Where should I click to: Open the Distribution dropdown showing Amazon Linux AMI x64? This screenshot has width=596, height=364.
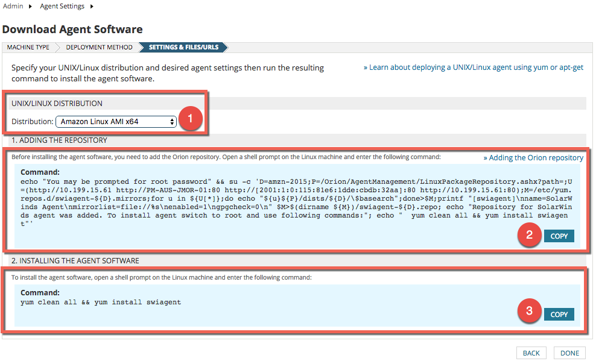116,122
